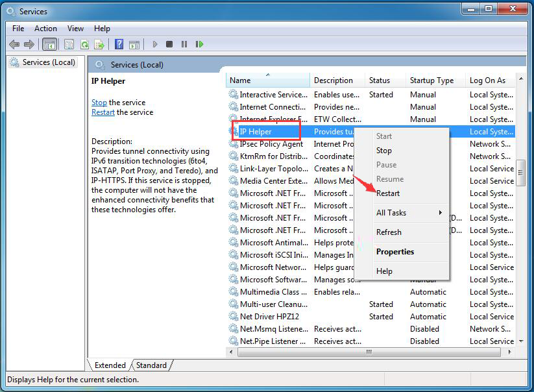Click the Stop Service square icon
Screen dimensions: 534x392
click(169, 44)
